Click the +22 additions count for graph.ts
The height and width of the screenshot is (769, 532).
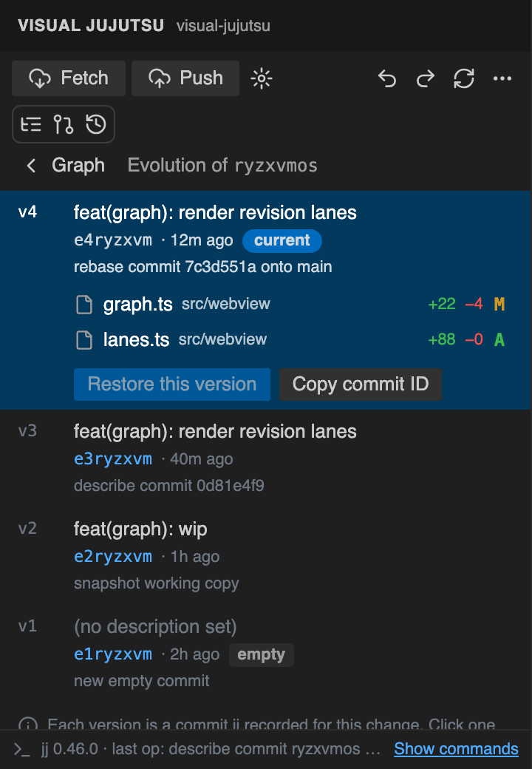point(442,305)
